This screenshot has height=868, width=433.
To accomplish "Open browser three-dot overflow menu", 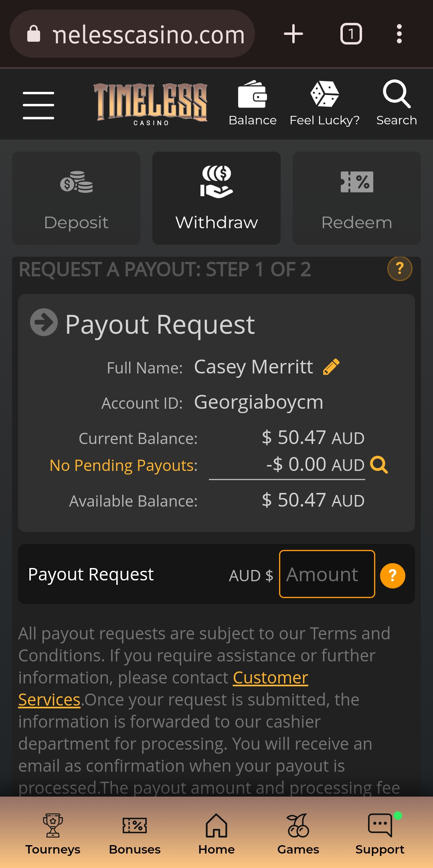I will point(399,34).
